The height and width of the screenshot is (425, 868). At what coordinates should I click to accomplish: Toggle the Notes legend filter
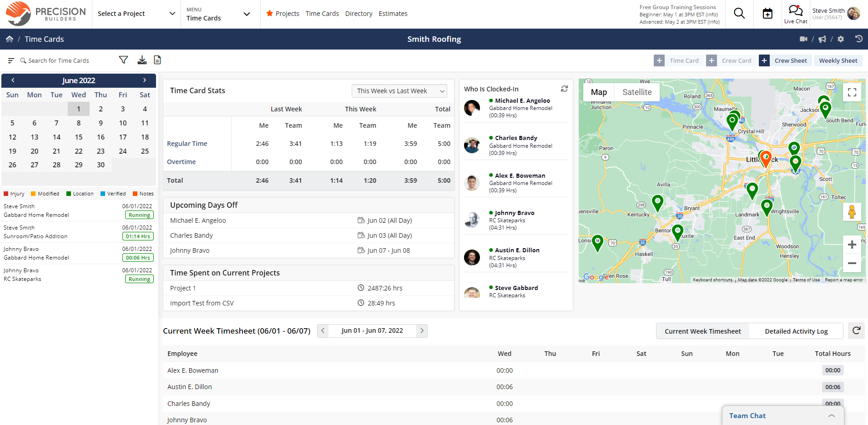tap(143, 193)
